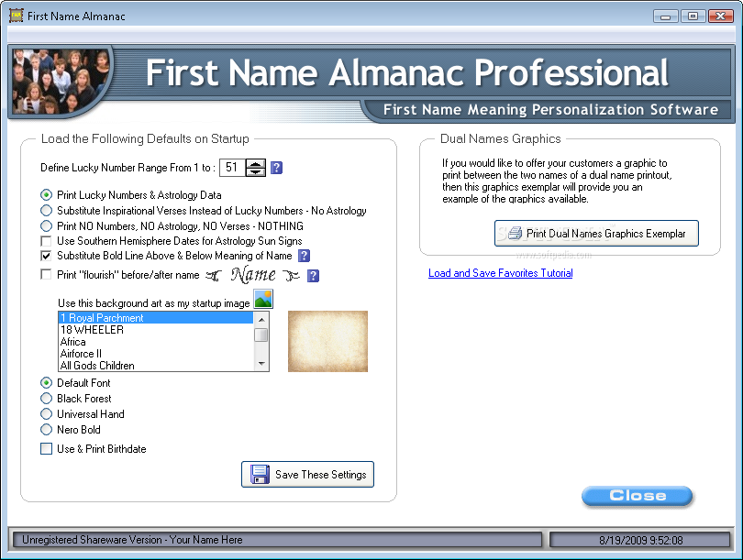Select 'All Gods Children' in background list
The height and width of the screenshot is (560, 743).
click(156, 366)
